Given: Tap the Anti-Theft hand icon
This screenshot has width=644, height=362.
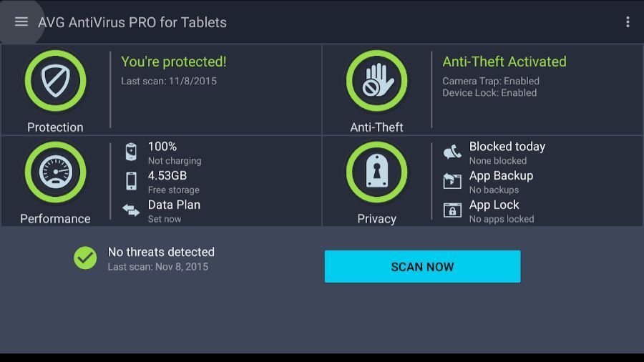Looking at the screenshot, I should tap(376, 81).
